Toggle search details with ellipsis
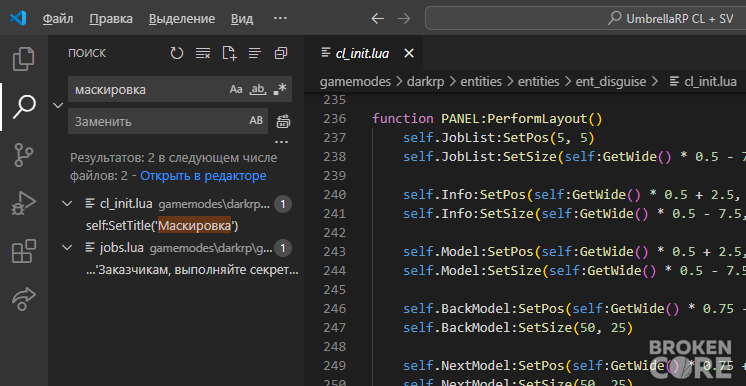The height and width of the screenshot is (386, 746). (282, 141)
